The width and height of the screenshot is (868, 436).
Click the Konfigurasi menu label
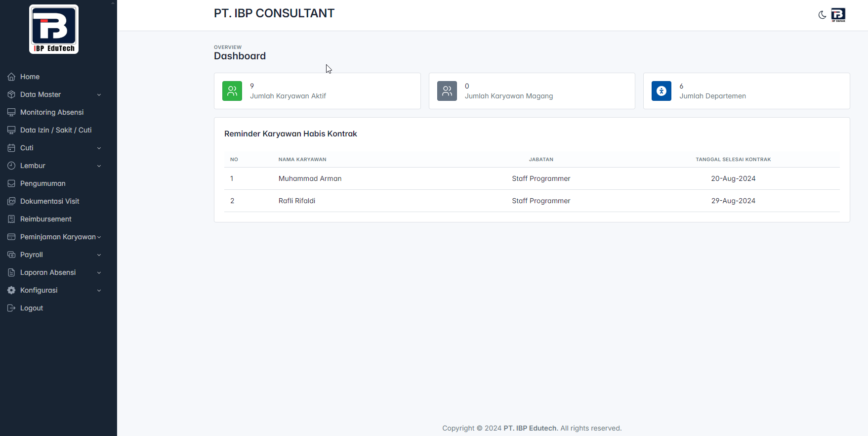(x=39, y=290)
